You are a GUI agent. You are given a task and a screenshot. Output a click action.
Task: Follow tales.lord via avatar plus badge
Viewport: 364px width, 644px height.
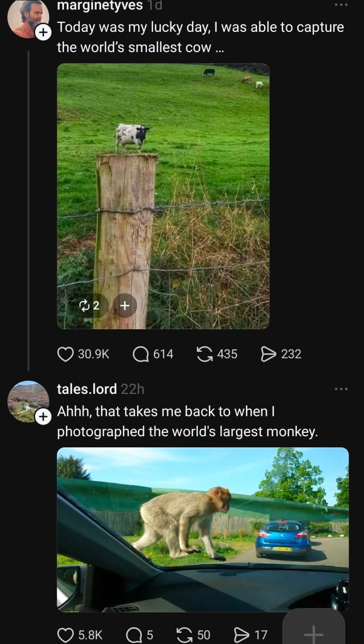pyautogui.click(x=43, y=416)
